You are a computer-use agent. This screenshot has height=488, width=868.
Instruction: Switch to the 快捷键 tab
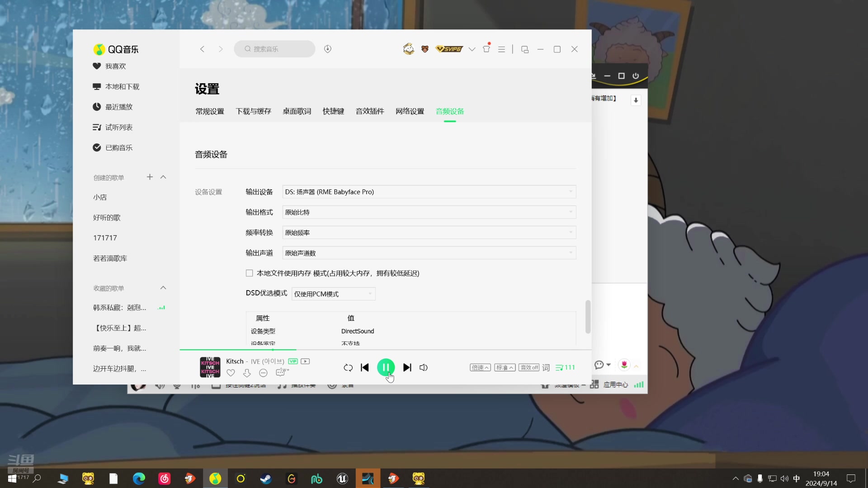[333, 111]
